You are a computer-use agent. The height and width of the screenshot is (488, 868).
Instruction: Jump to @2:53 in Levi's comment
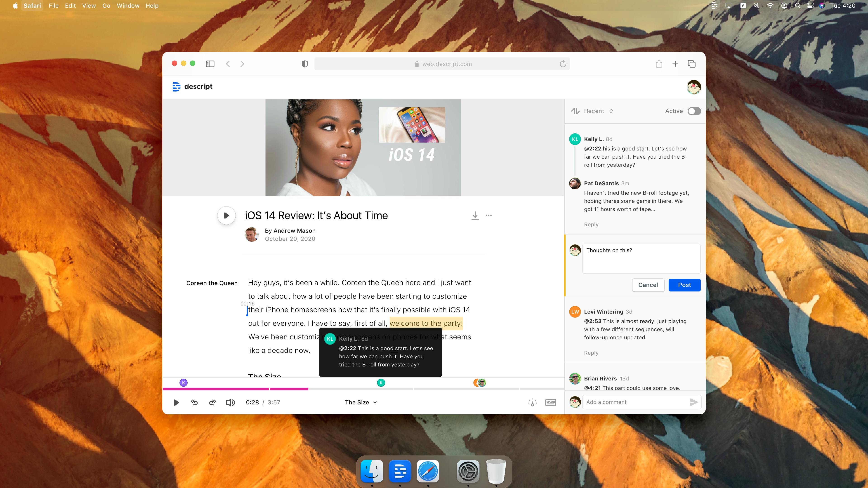593,321
